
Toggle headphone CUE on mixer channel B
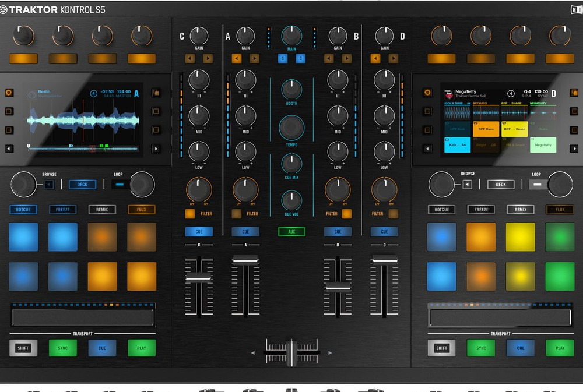338,231
